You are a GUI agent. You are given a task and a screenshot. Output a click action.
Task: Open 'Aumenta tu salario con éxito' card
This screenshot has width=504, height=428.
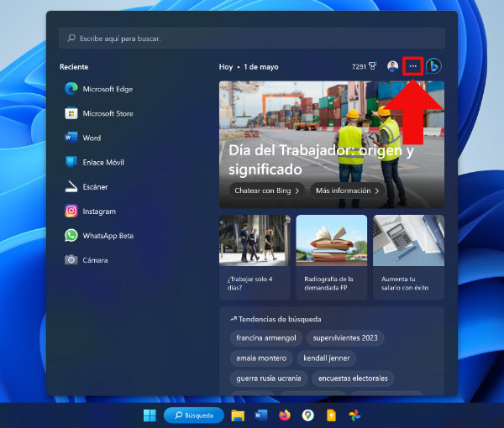(x=408, y=257)
